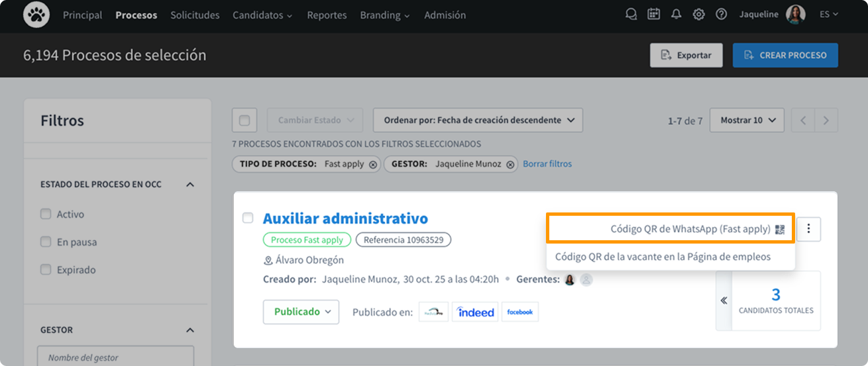Check the Activo status checkbox
Image resolution: width=868 pixels, height=366 pixels.
pos(46,214)
